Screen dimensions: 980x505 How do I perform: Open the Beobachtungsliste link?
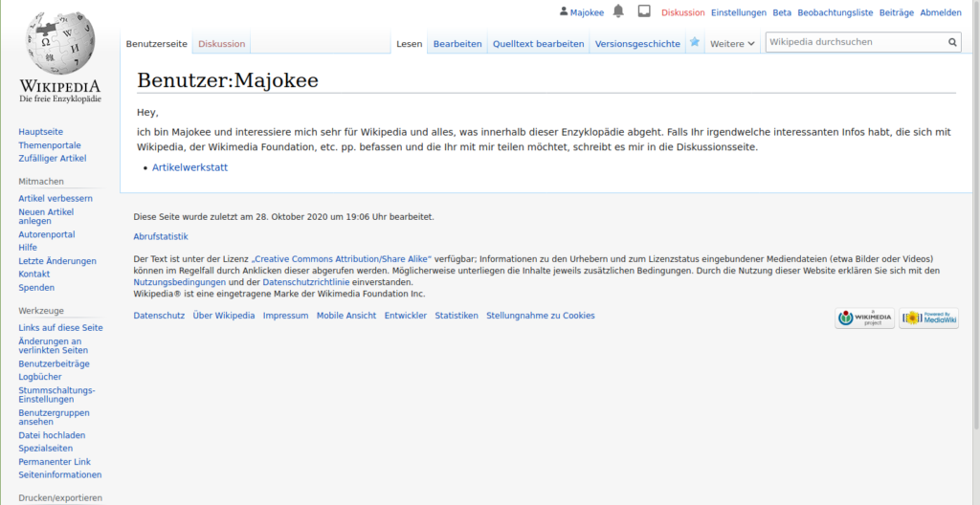(835, 12)
